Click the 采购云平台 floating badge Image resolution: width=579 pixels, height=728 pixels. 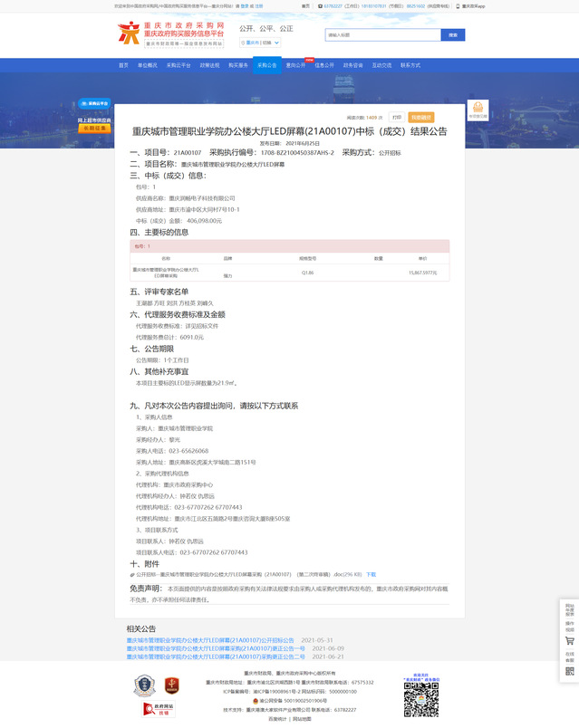tap(94, 103)
